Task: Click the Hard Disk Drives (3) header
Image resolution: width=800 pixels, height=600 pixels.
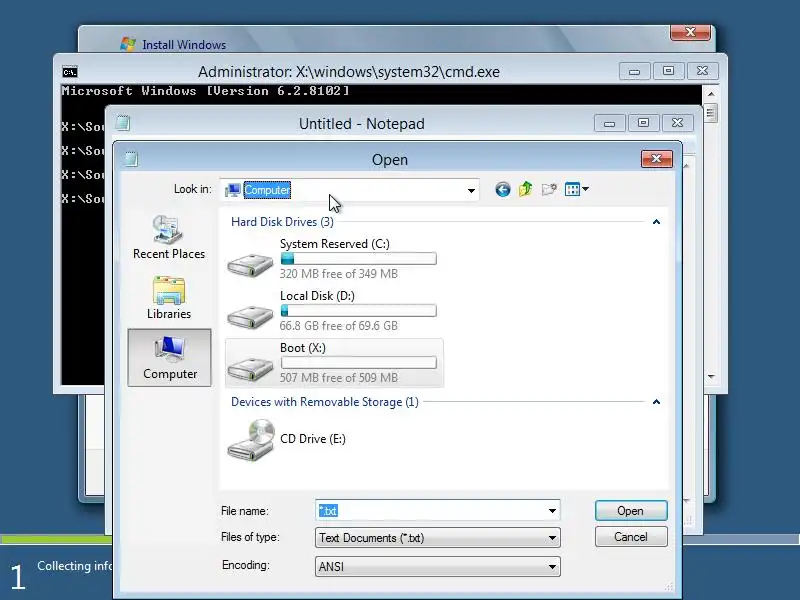Action: click(x=282, y=222)
